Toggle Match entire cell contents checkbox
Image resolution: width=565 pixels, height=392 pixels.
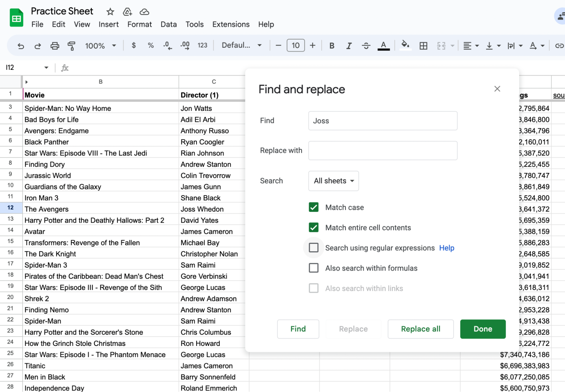point(314,227)
